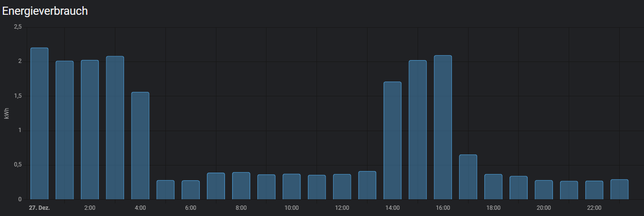Click the 2,5 value on the y-axis

tap(18, 27)
